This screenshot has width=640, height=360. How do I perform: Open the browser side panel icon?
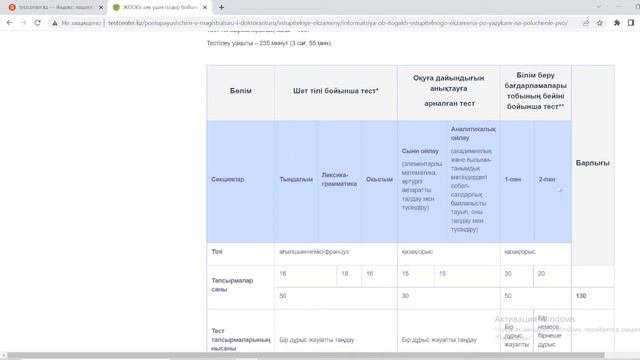point(631,23)
